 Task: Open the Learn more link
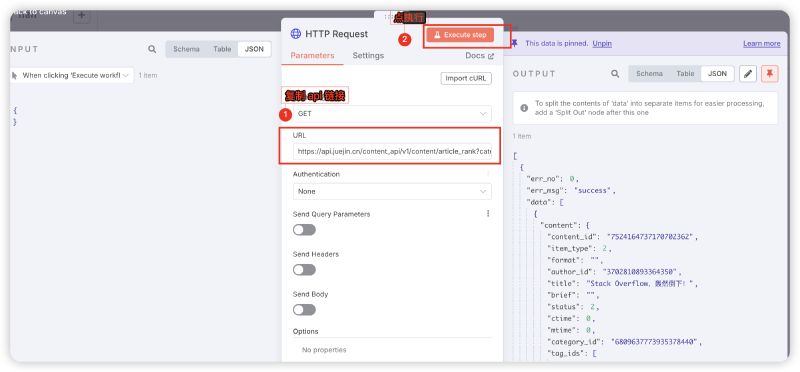click(x=762, y=43)
